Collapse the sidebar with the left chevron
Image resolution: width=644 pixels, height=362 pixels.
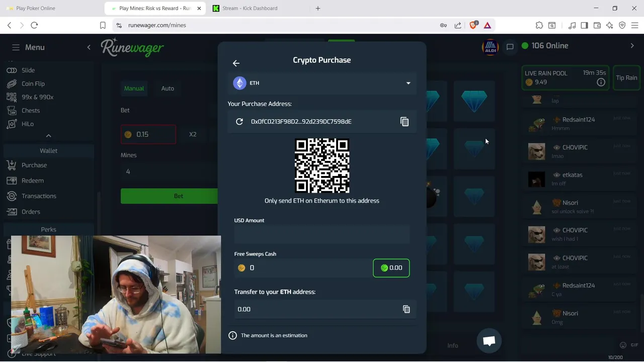tap(89, 47)
